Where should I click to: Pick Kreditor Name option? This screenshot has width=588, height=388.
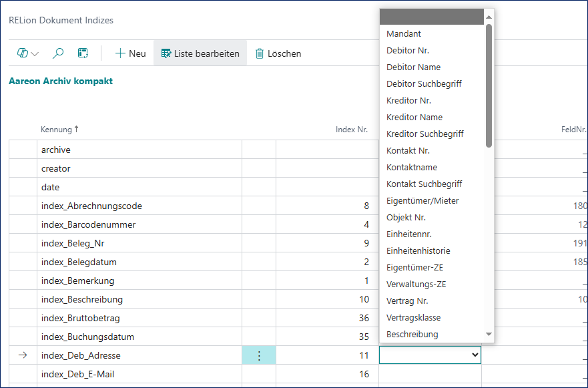414,117
